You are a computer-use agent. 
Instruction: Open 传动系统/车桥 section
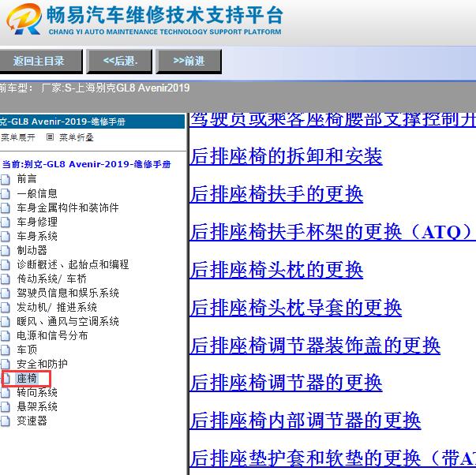[51, 279]
